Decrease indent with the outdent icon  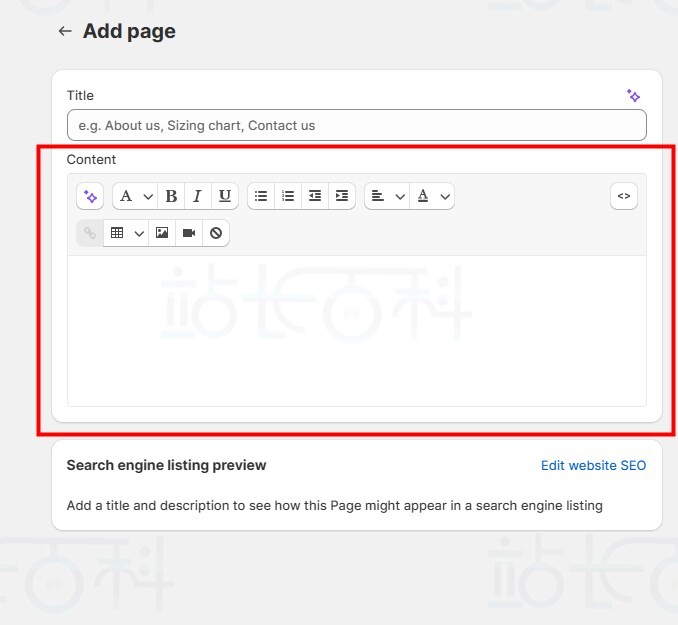click(x=315, y=196)
